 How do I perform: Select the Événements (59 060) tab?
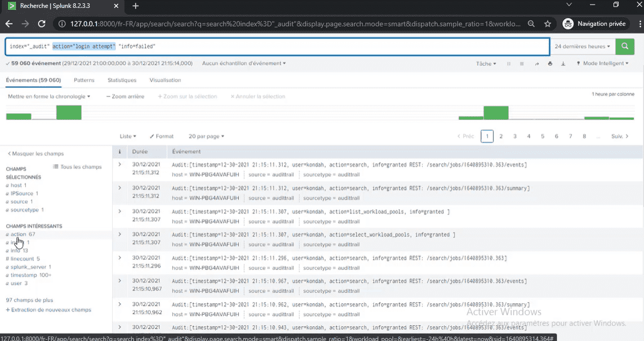33,80
